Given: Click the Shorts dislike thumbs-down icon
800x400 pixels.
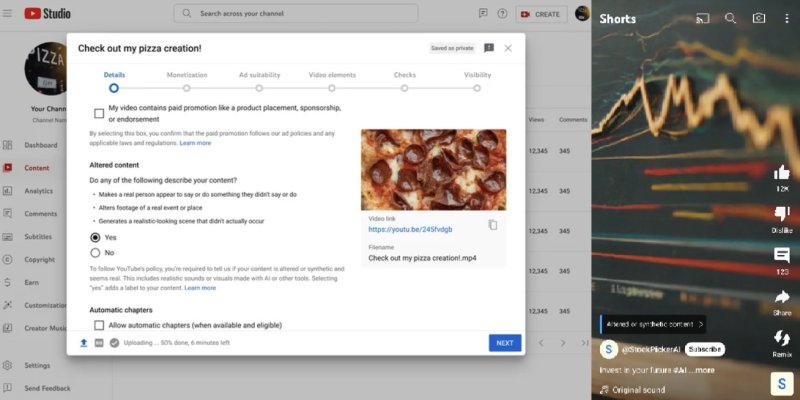Looking at the screenshot, I should [782, 214].
